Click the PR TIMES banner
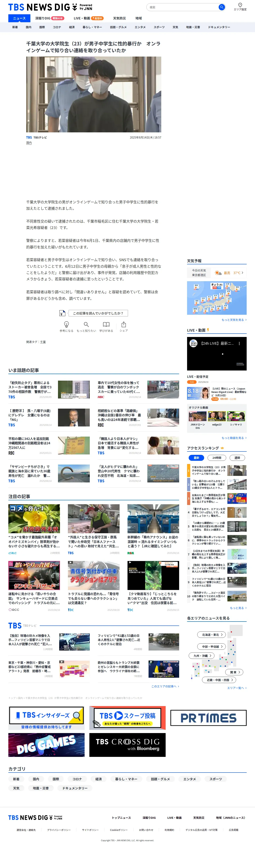Image resolution: width=255 pixels, height=868 pixels. (x=208, y=718)
